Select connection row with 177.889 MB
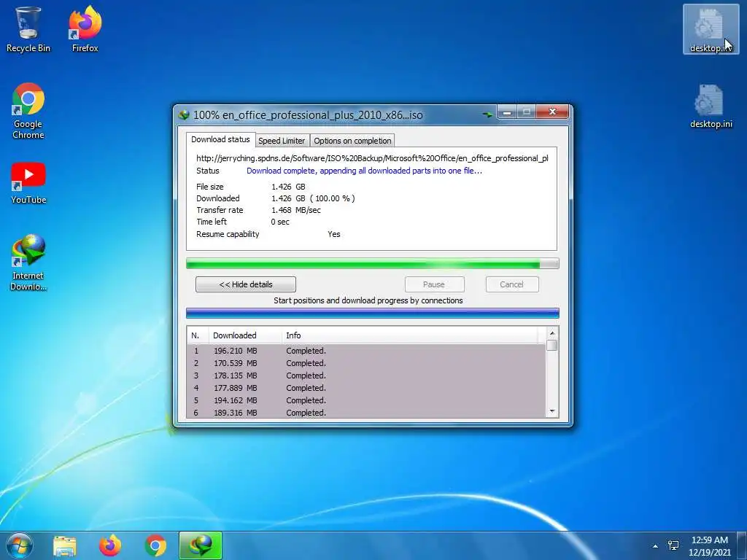Screen dimensions: 747x560 click(x=366, y=388)
